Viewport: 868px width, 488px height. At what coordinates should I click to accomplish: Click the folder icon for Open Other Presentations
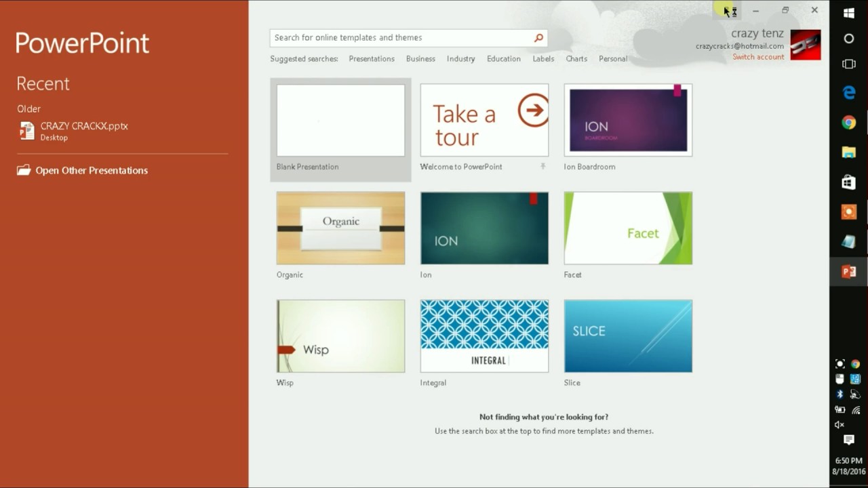click(24, 170)
